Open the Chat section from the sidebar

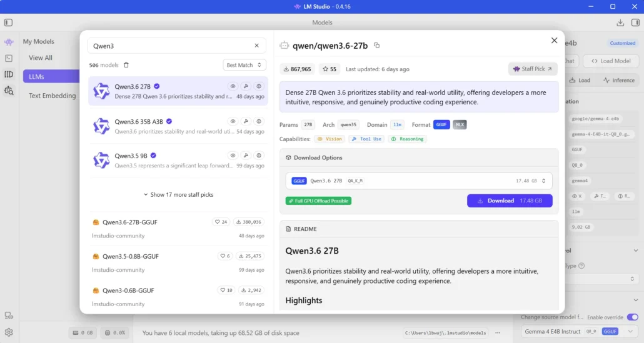(x=9, y=42)
